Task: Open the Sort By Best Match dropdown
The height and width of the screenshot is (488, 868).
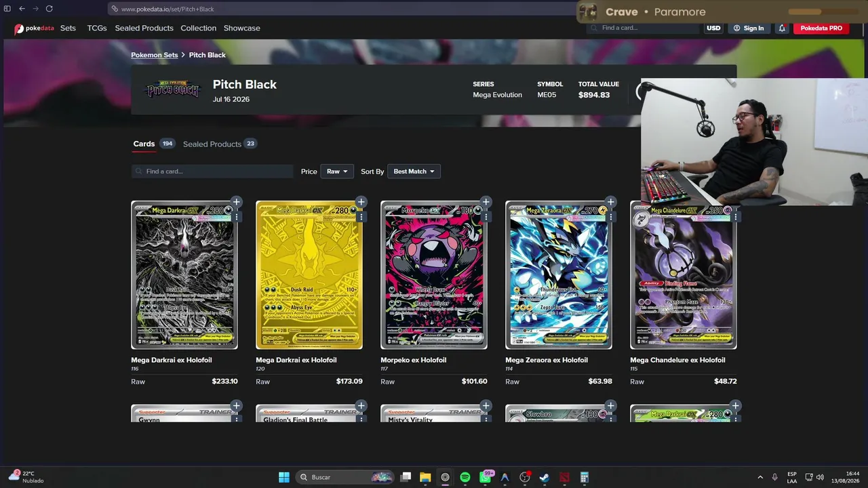Action: point(414,171)
